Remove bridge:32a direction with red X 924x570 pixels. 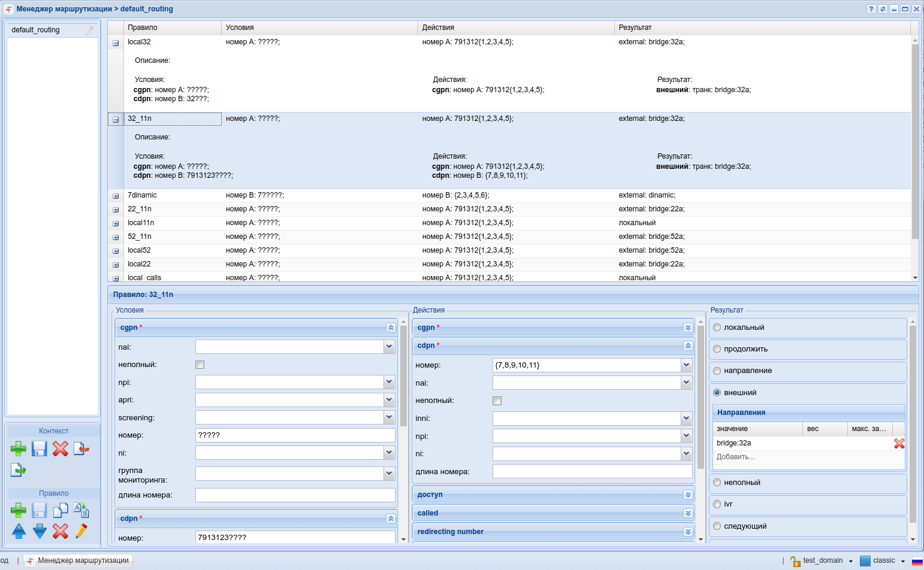click(x=899, y=444)
